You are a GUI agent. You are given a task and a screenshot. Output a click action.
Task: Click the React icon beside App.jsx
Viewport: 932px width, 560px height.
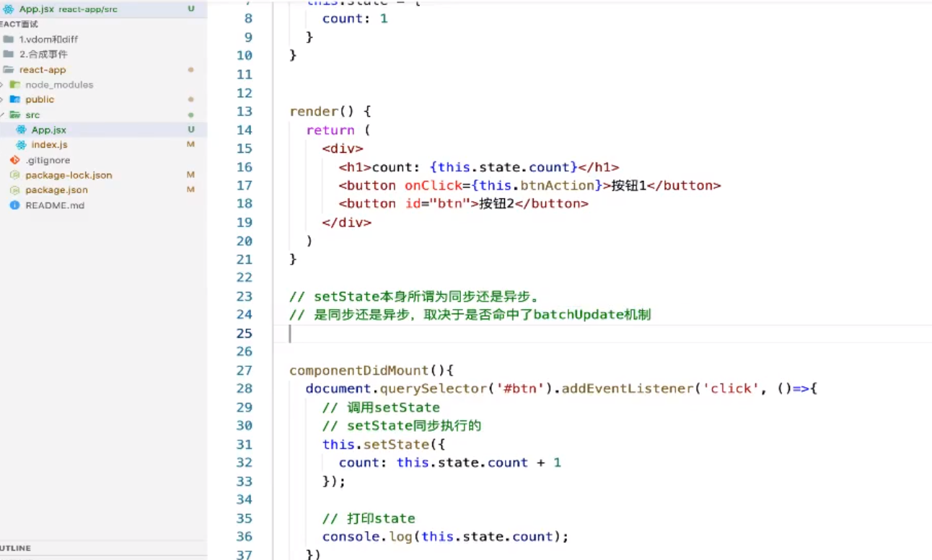(22, 130)
